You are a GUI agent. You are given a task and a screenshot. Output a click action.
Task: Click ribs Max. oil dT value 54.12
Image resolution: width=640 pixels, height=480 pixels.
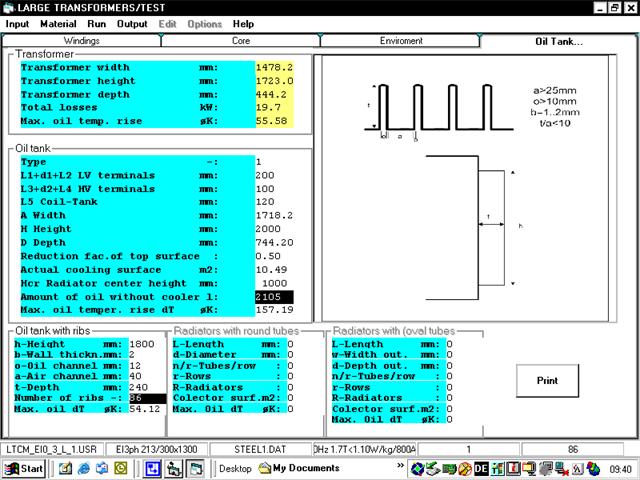pos(147,409)
